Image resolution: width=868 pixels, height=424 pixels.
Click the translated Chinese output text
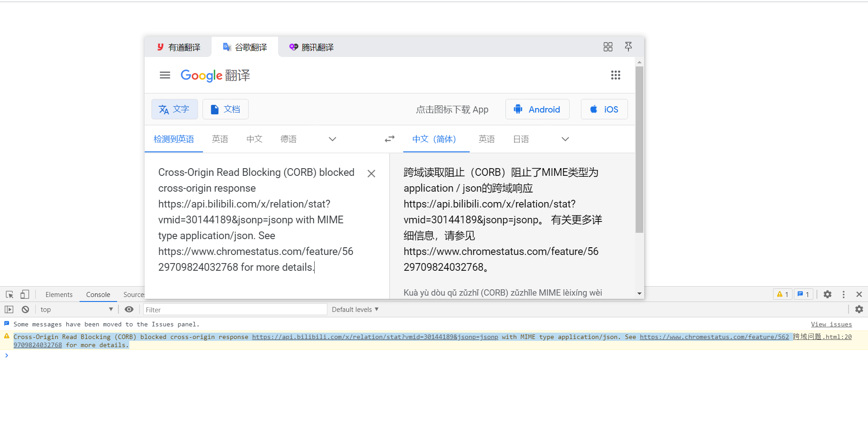tap(503, 220)
